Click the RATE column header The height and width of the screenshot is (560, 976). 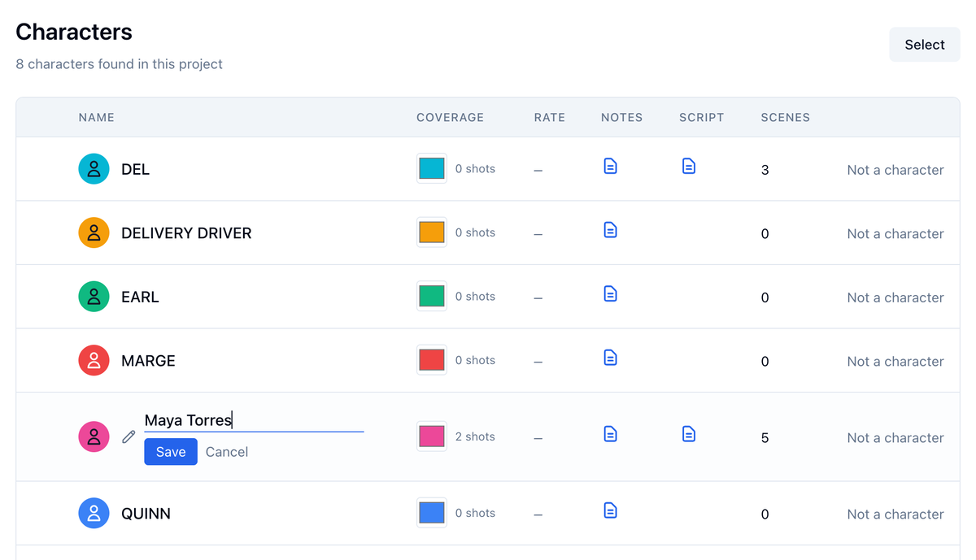coord(550,117)
